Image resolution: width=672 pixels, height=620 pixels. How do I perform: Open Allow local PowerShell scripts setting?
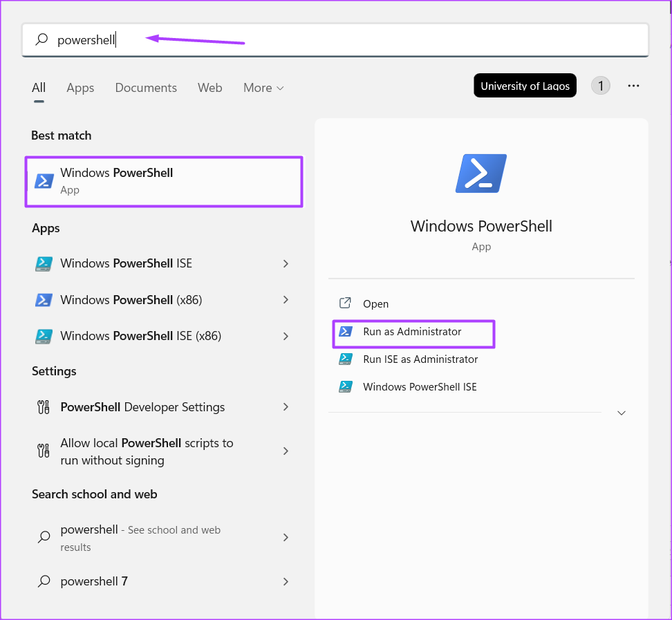pos(164,451)
